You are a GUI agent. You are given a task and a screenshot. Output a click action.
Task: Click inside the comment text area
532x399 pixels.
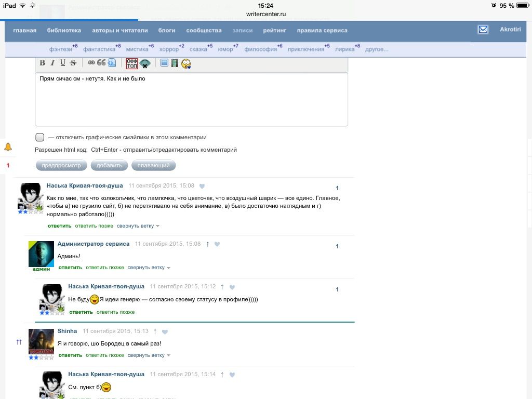point(191,101)
